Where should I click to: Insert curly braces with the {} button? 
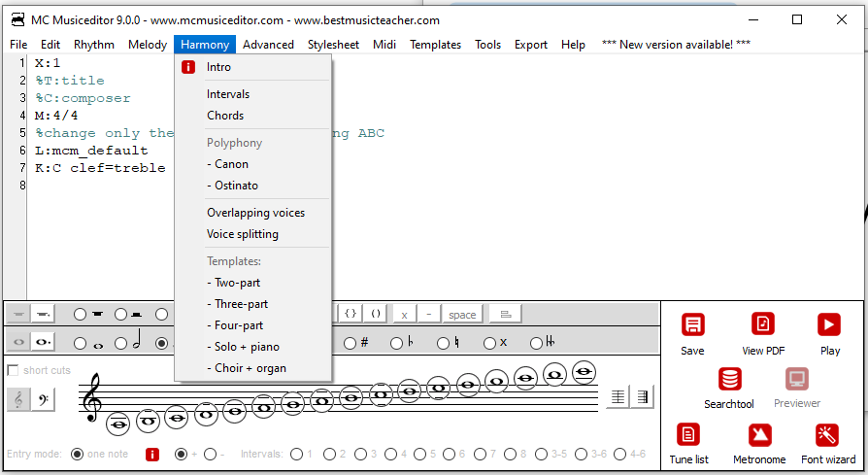tap(351, 314)
